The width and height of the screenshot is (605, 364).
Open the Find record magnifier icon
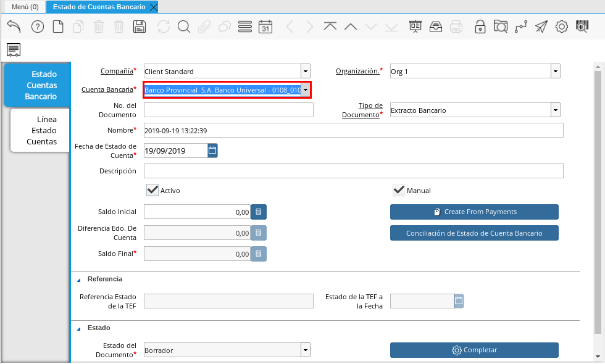pyautogui.click(x=184, y=27)
